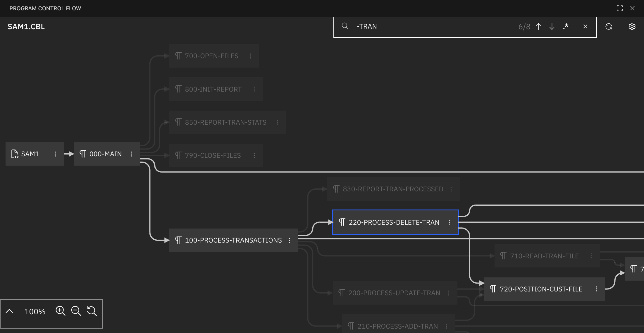Open the 000-MAIN node overflow menu
This screenshot has height=333, width=644.
pyautogui.click(x=131, y=154)
